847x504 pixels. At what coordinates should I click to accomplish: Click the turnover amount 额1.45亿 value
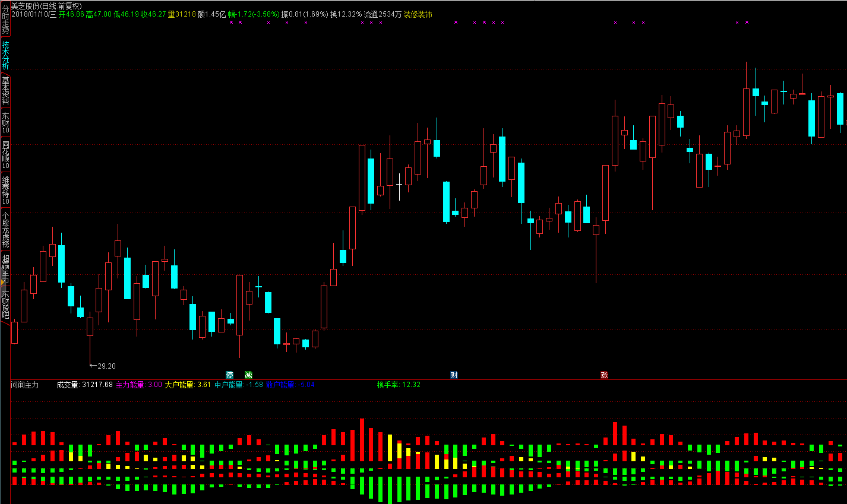(212, 14)
